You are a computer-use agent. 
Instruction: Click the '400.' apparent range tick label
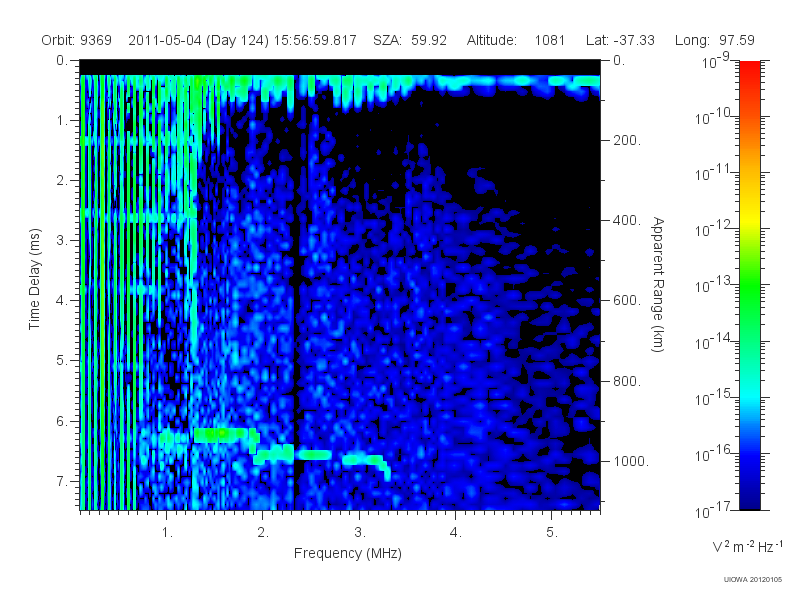coord(627,220)
